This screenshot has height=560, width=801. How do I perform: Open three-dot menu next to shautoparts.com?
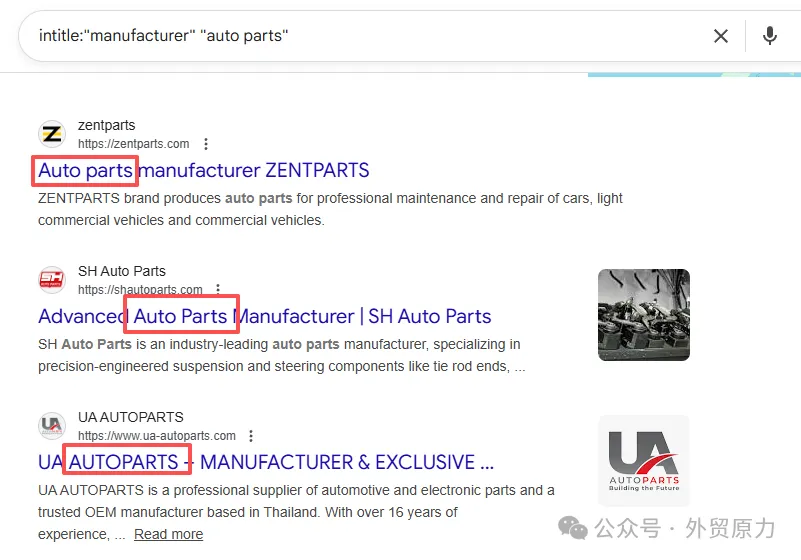[219, 290]
